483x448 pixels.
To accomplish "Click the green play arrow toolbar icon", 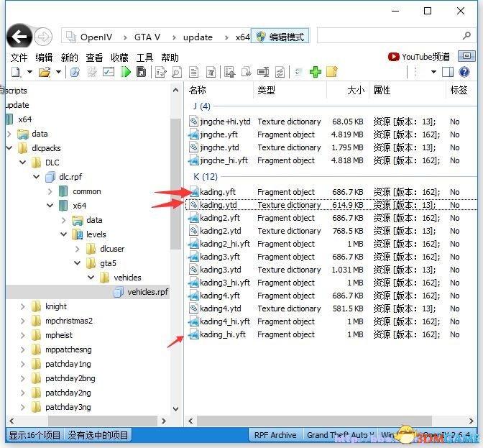I will click(x=125, y=72).
